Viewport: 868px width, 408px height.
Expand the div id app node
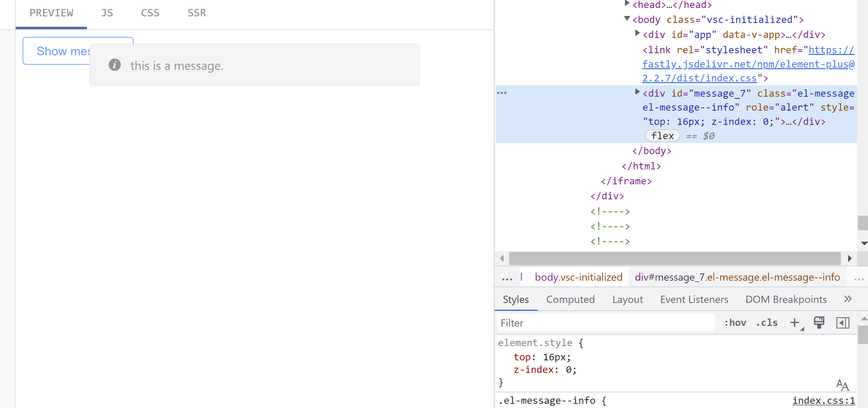tap(637, 33)
